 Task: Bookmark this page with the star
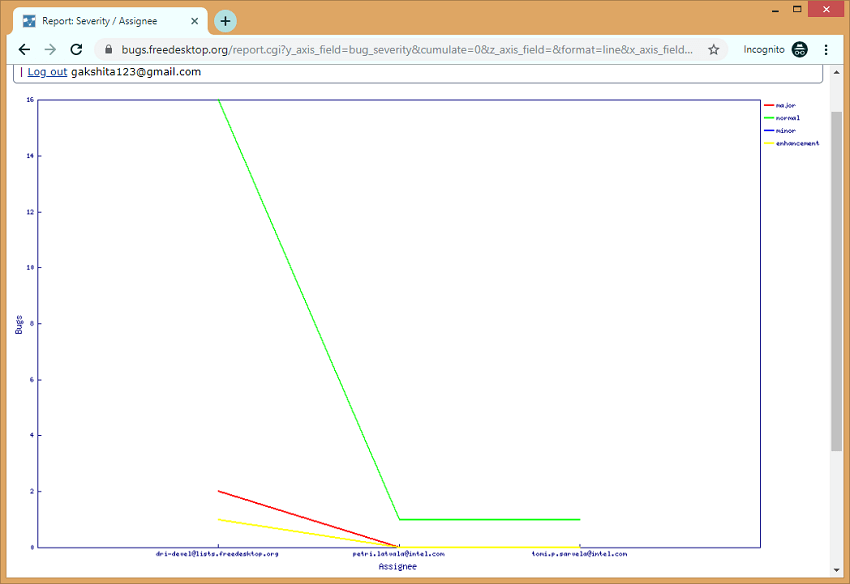[x=713, y=49]
